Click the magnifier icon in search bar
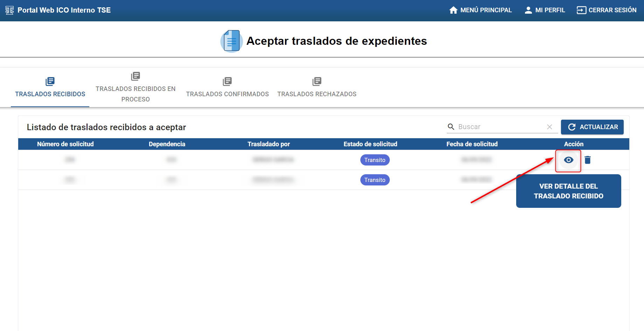Screen dimensions: 644x331 point(451,127)
